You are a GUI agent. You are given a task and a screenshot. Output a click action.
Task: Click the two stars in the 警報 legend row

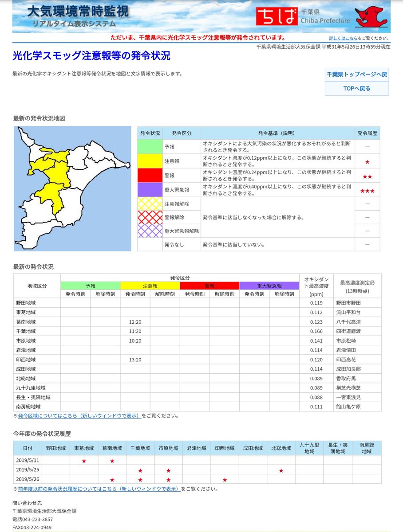[367, 176]
